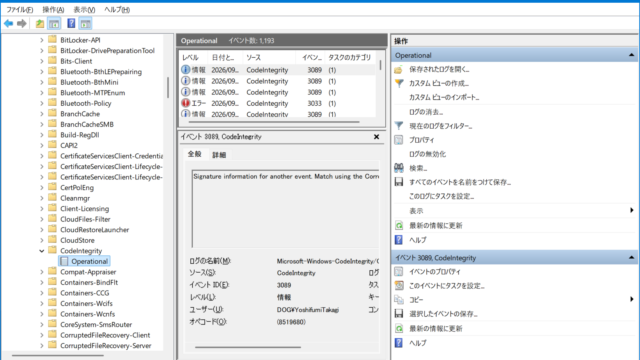Select the Containers-CCG tree item
Viewport: 640px width, 360px height.
pos(84,293)
